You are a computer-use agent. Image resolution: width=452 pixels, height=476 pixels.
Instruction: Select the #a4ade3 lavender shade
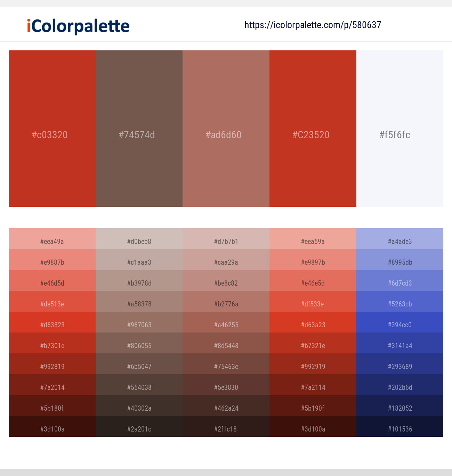(400, 239)
